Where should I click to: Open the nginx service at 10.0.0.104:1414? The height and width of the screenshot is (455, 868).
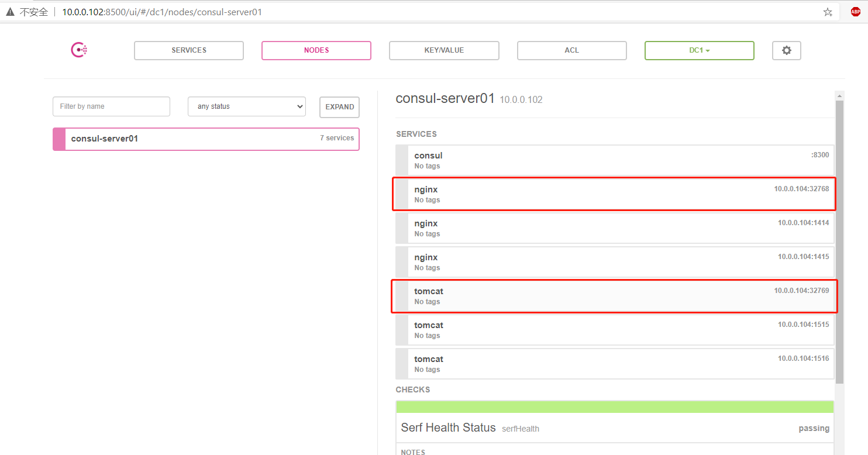coord(615,228)
